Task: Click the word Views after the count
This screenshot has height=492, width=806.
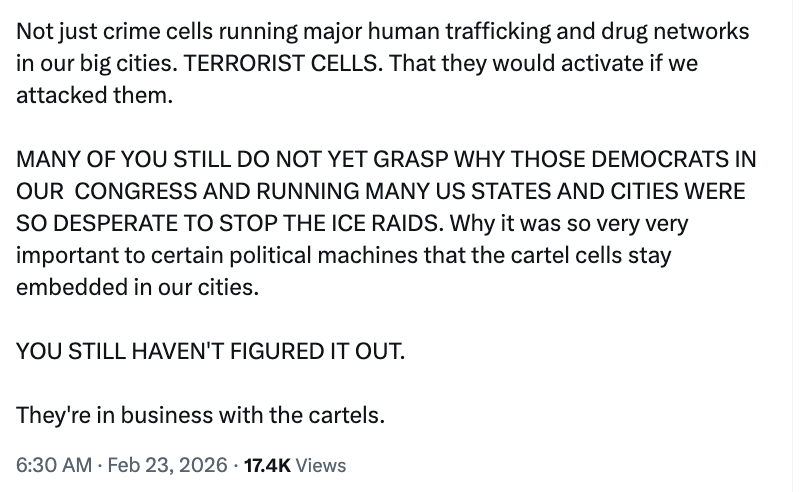Action: point(322,465)
